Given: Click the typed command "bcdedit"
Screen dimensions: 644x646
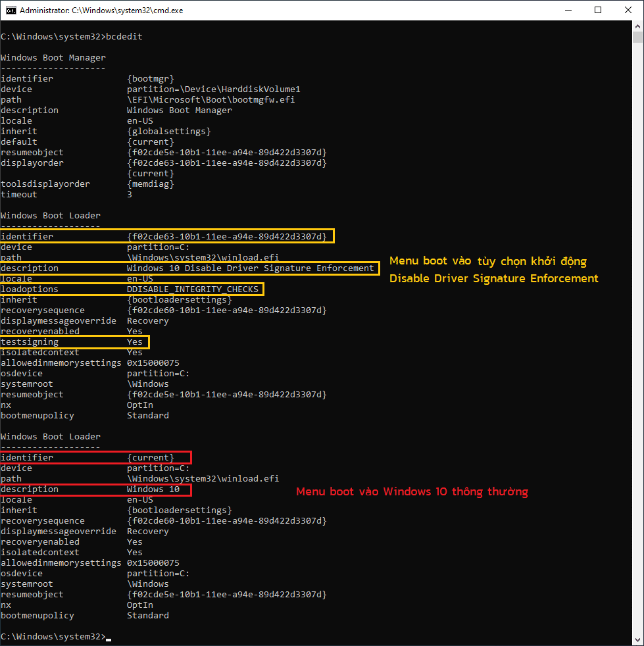Looking at the screenshot, I should pyautogui.click(x=124, y=37).
